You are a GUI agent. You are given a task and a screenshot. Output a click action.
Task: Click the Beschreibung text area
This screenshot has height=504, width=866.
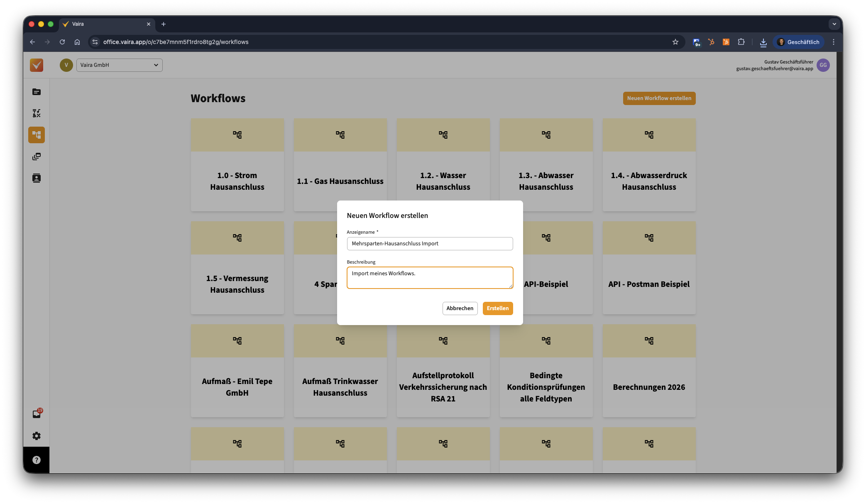click(x=430, y=278)
